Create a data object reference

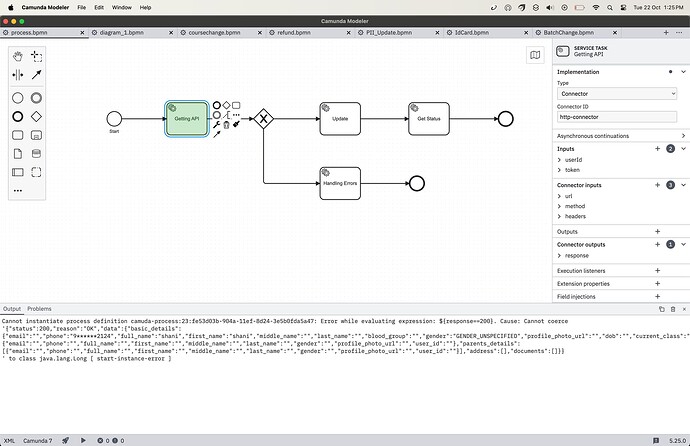(18, 154)
